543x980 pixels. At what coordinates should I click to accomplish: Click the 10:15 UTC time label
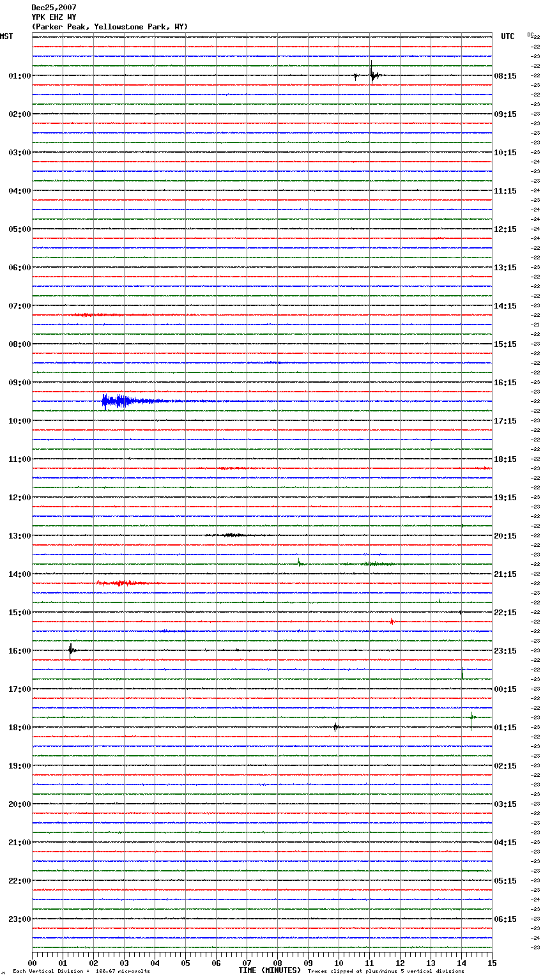(x=505, y=153)
